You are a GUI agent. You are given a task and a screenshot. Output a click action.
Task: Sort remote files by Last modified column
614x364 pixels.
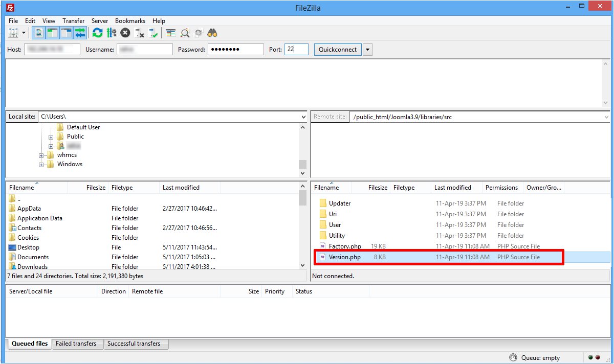(x=452, y=188)
